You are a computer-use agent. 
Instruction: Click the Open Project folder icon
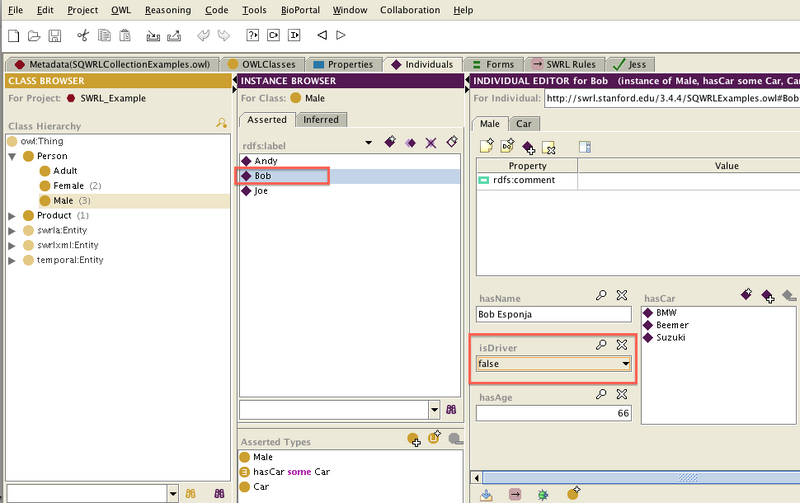click(x=34, y=35)
